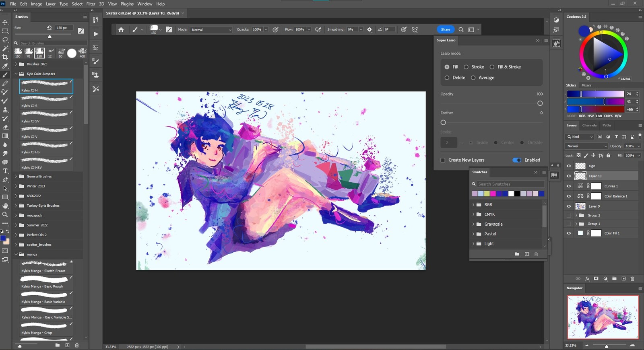
Task: Open layer styles fx button
Action: coord(587,278)
